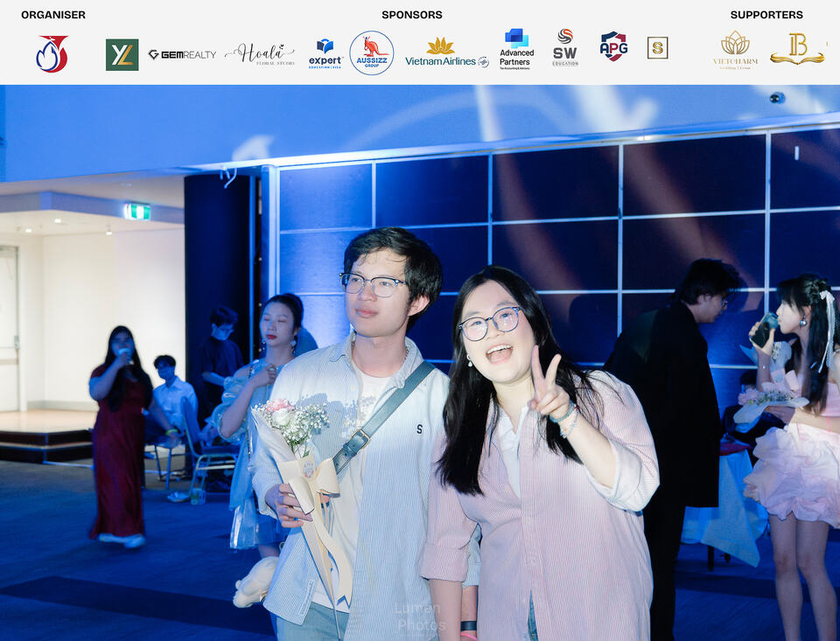Open the Advanced Partners logo
Viewport: 840px width, 641px height.
(x=516, y=49)
